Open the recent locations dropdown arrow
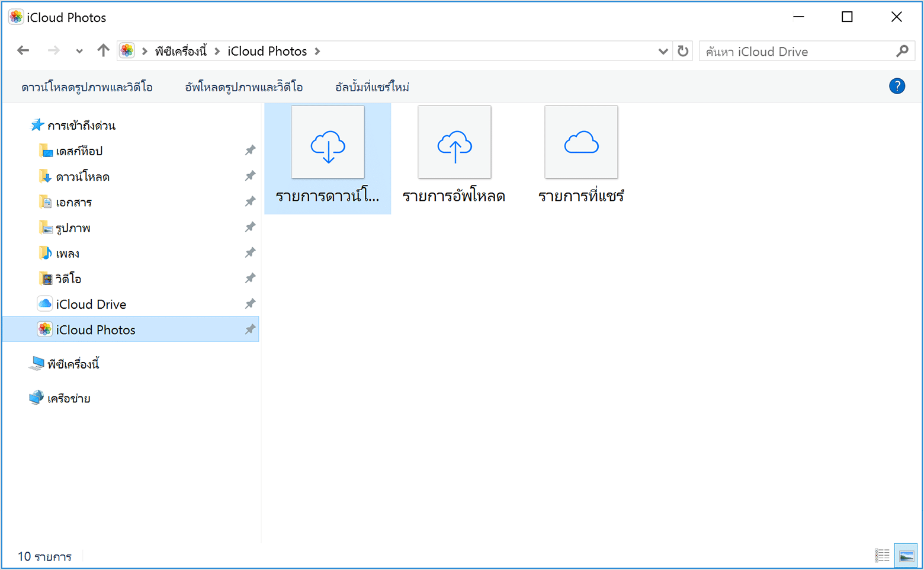 tap(79, 52)
